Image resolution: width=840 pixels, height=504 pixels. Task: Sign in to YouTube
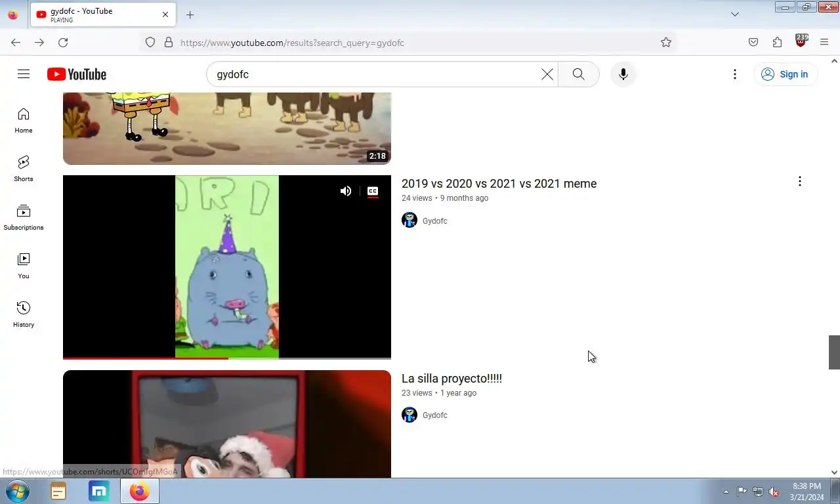(x=785, y=74)
